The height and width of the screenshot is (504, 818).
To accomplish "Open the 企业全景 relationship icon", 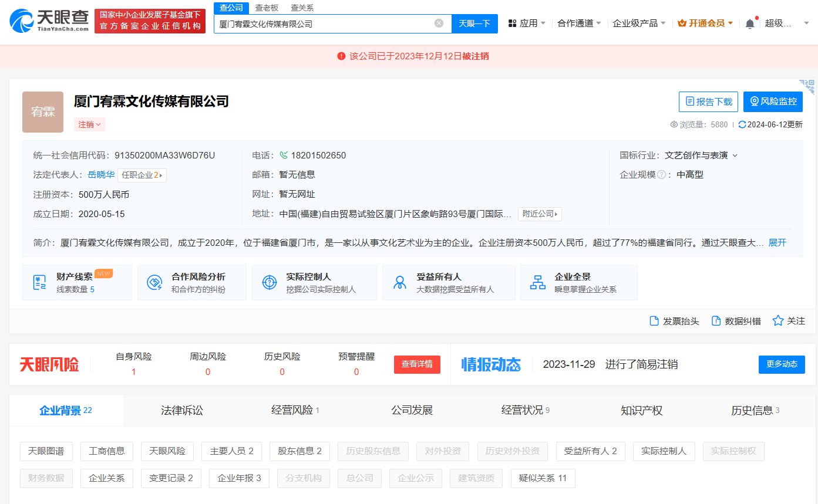I will (x=537, y=282).
